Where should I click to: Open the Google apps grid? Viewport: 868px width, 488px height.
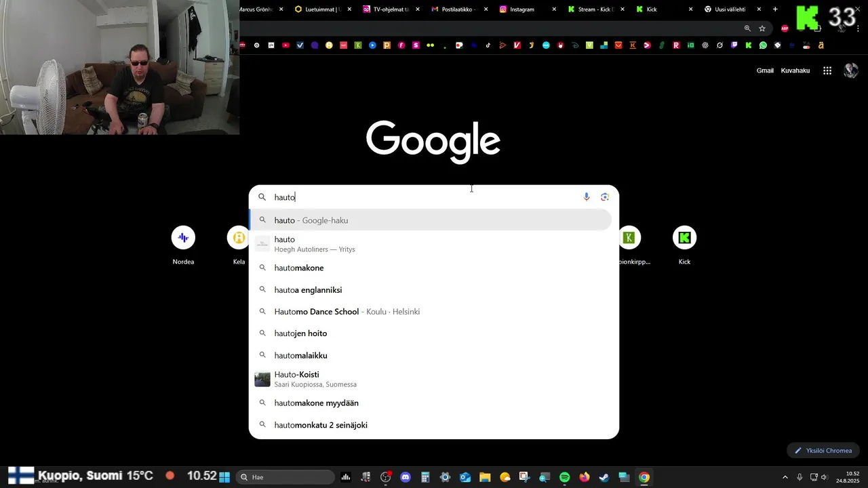coord(827,70)
